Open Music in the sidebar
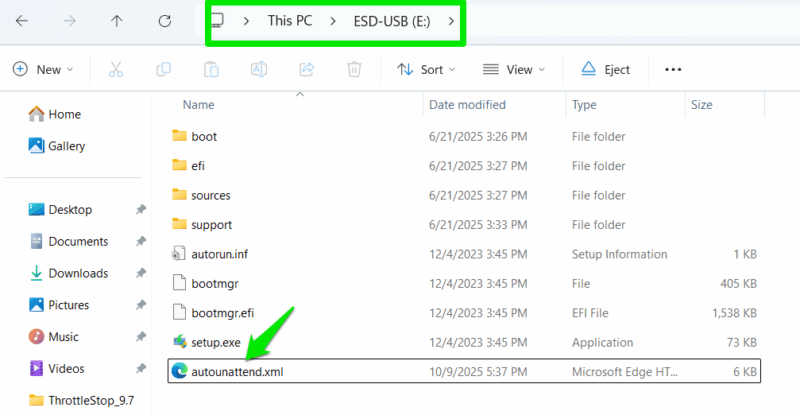Image resolution: width=800 pixels, height=415 pixels. 54,337
